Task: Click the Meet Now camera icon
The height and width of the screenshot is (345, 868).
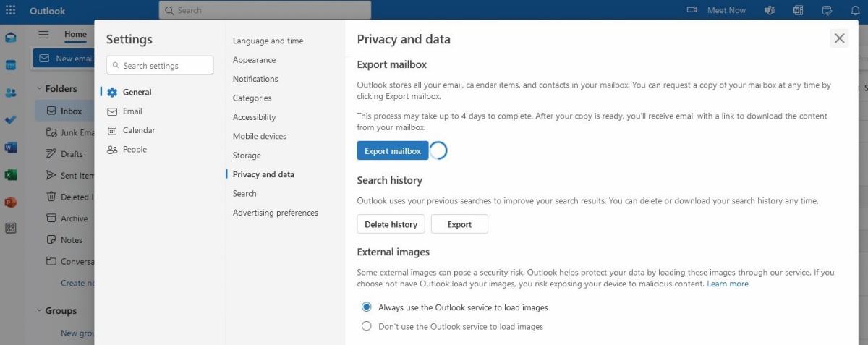Action: pos(692,10)
